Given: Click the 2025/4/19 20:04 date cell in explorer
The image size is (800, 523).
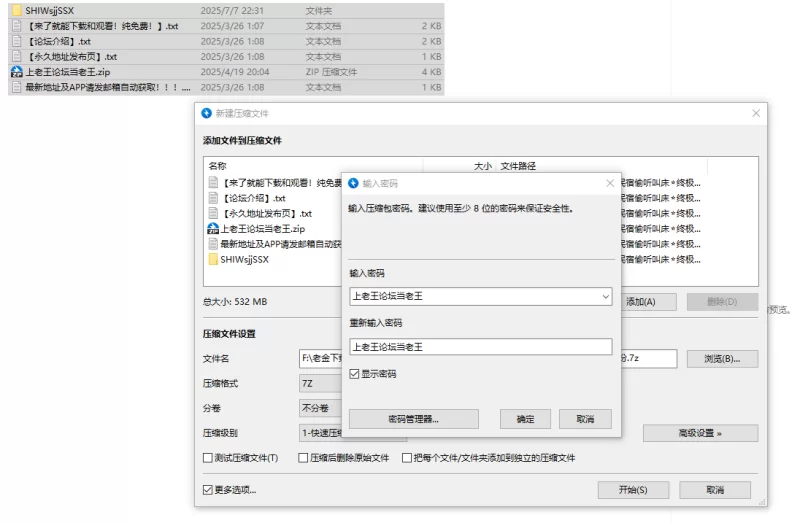Looking at the screenshot, I should click(235, 71).
